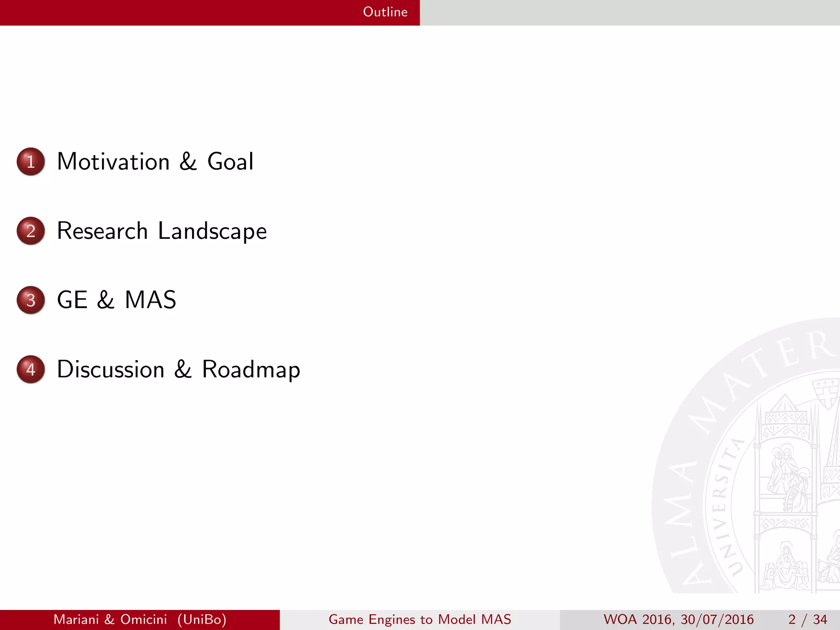Open the Motivation & Goal section
The image size is (840, 630).
(x=155, y=162)
